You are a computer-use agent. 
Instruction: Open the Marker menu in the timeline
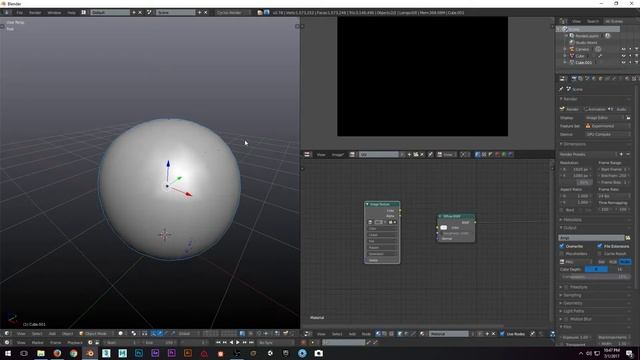38,342
